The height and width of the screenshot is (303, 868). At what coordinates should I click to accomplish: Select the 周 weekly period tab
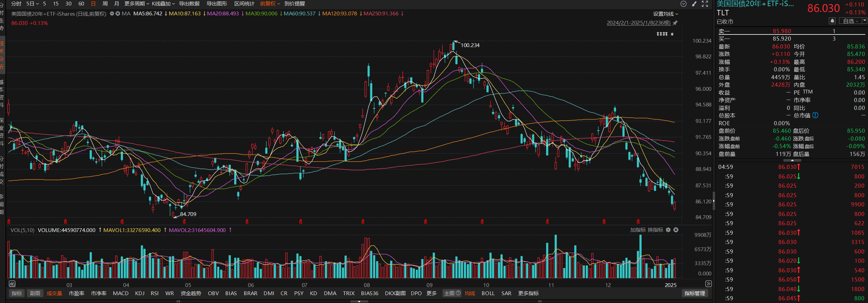coord(105,4)
